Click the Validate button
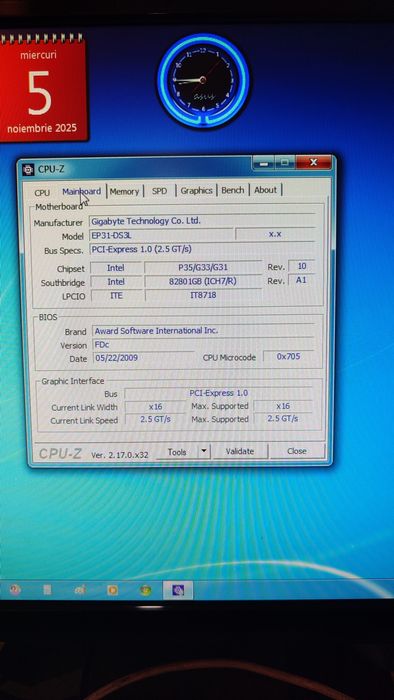 tap(240, 451)
